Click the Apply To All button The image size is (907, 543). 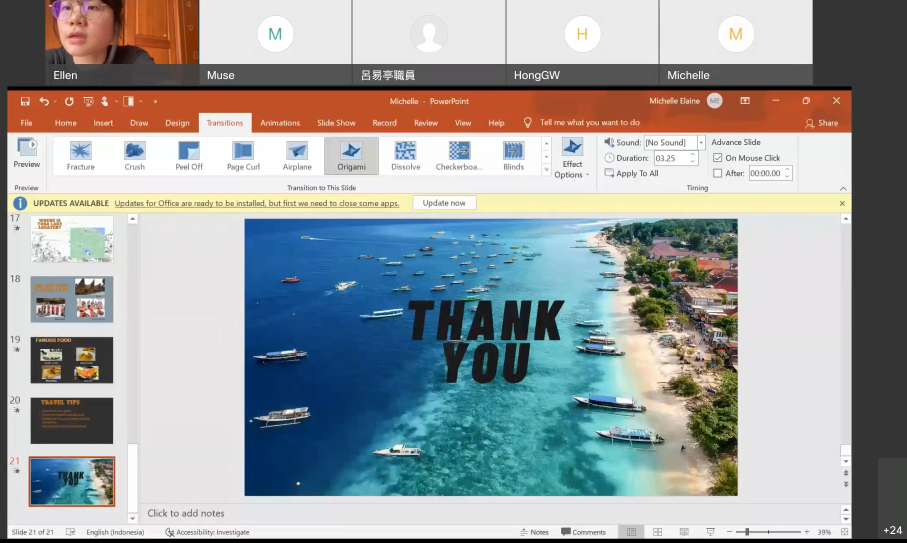click(x=632, y=173)
